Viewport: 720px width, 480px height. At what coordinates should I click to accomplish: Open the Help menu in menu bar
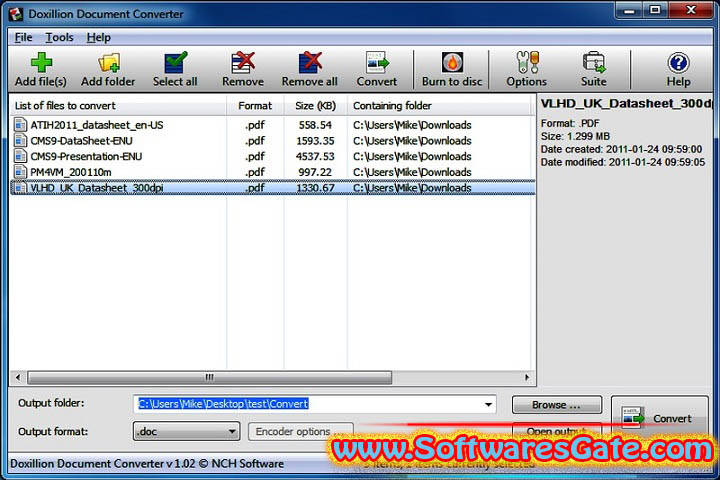(98, 37)
